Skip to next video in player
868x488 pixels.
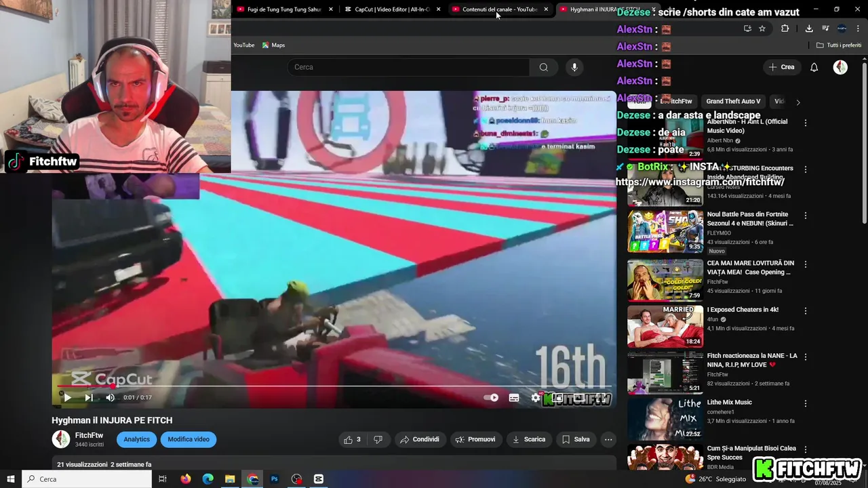(x=89, y=398)
